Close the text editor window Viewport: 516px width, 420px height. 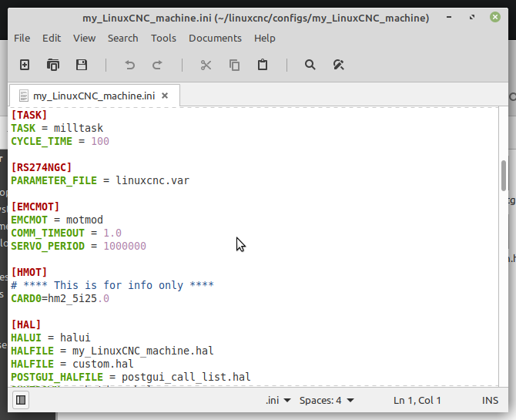coord(495,17)
